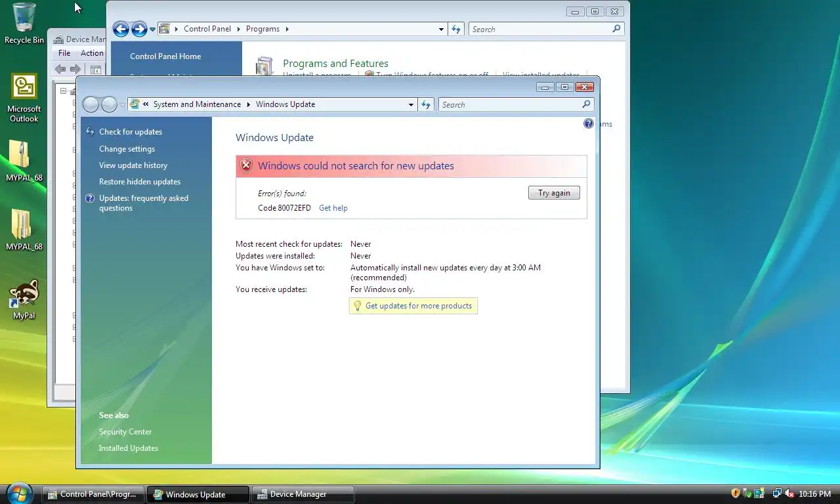The image size is (840, 504).
Task: Open help via the blue question mark icon
Action: 589,123
